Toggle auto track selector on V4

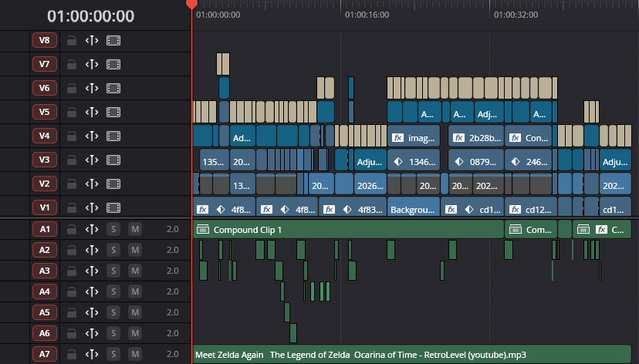click(x=92, y=136)
